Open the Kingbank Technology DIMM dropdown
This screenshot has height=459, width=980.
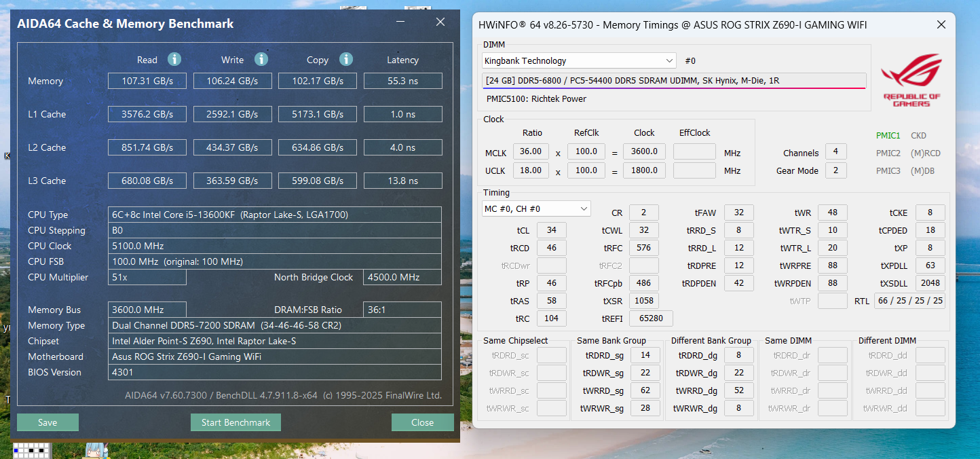pos(579,60)
